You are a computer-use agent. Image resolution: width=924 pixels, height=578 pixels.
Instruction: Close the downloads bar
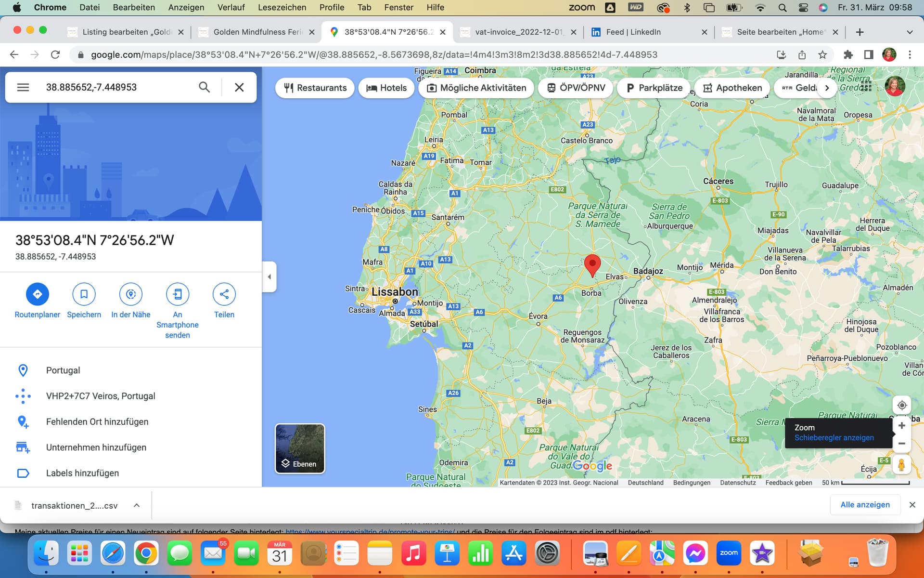click(x=912, y=504)
